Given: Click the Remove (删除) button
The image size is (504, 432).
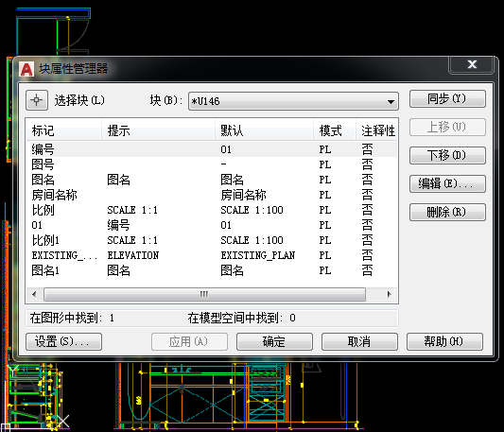Looking at the screenshot, I should click(447, 212).
